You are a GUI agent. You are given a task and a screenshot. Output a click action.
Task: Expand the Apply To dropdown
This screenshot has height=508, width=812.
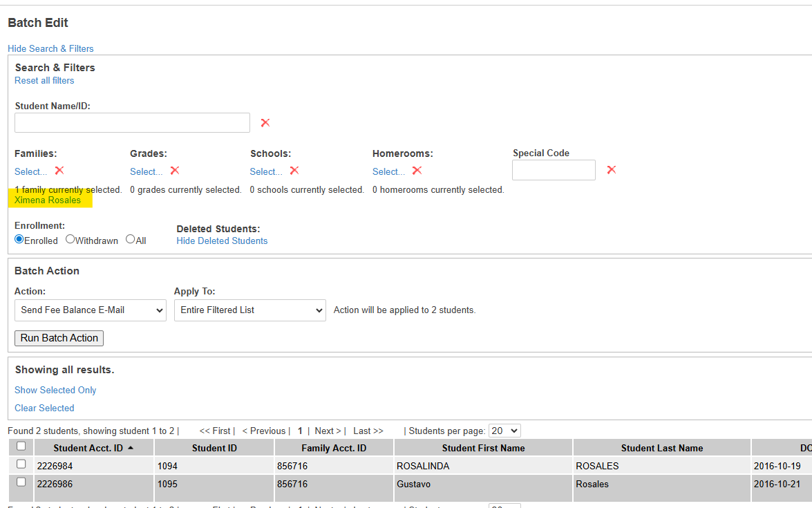pyautogui.click(x=249, y=310)
